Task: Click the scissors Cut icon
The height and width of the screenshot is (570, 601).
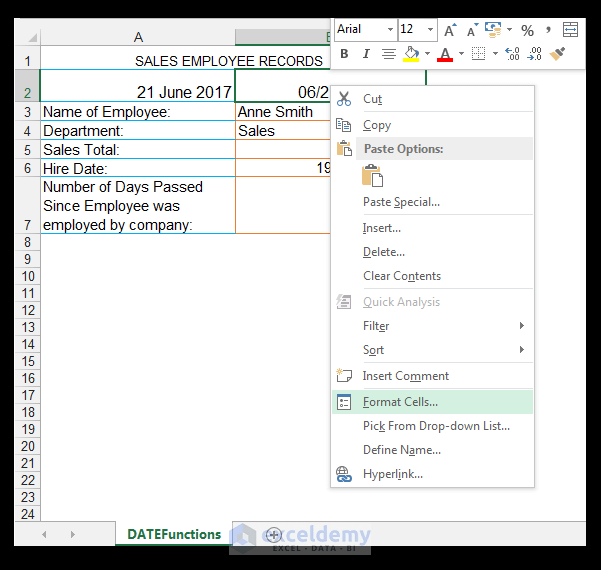Action: click(344, 99)
